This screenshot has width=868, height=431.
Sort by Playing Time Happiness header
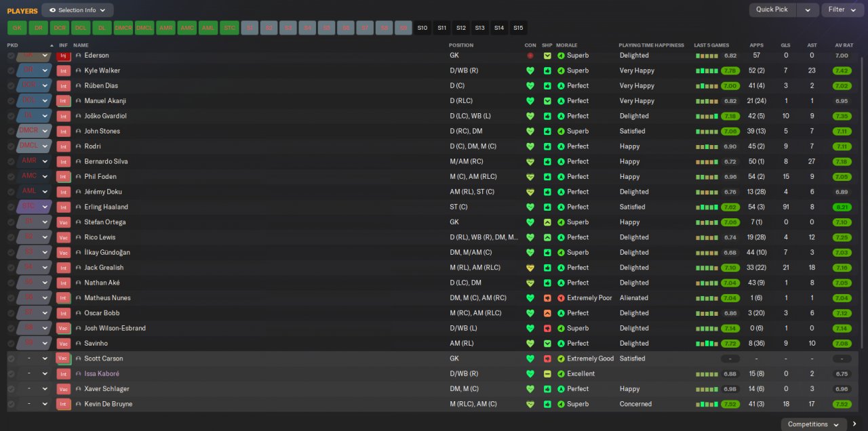pos(652,45)
